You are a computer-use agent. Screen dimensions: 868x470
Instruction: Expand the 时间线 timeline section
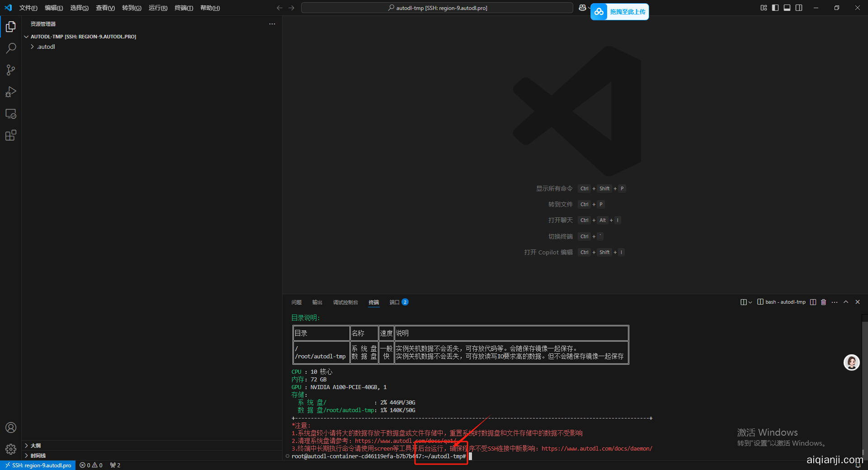coord(38,456)
